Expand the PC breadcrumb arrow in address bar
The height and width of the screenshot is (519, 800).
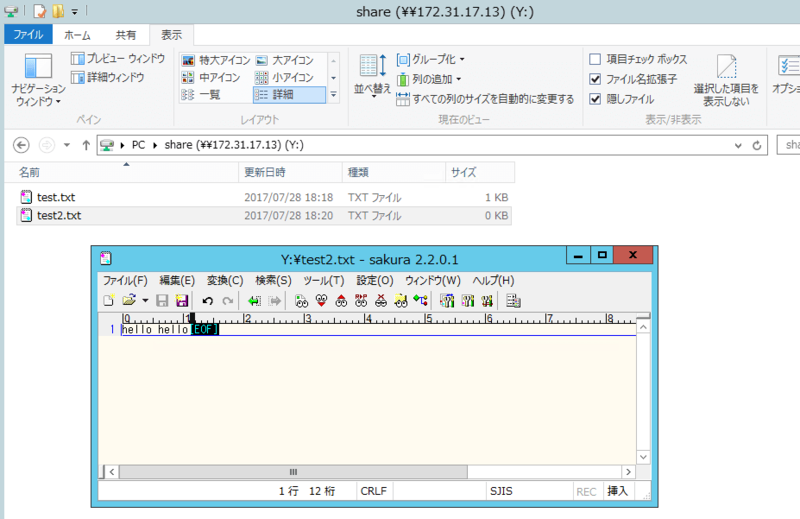pyautogui.click(x=155, y=145)
